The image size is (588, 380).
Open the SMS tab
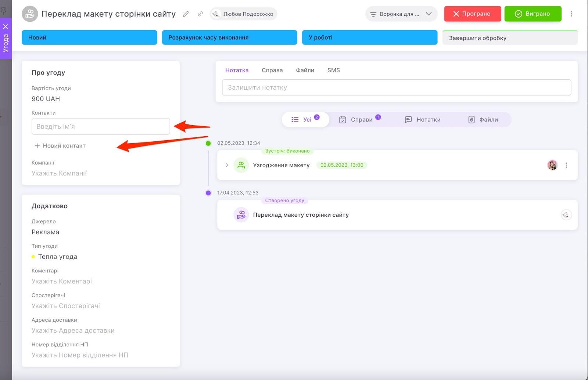(x=334, y=70)
